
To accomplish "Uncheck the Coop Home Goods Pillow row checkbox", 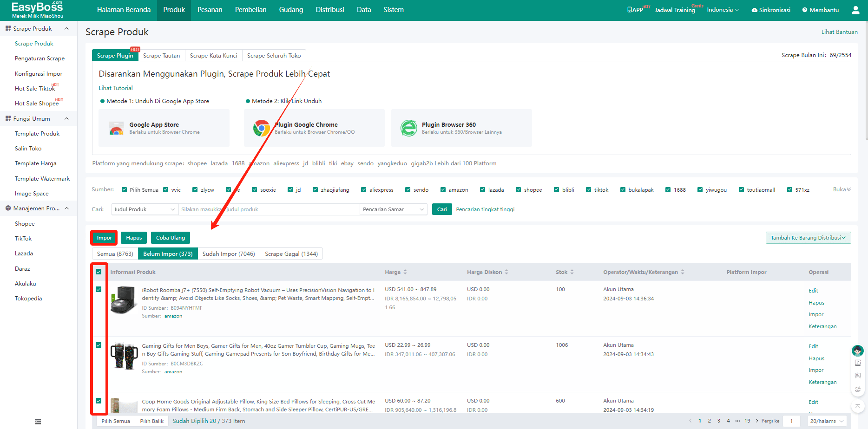I will [x=99, y=401].
